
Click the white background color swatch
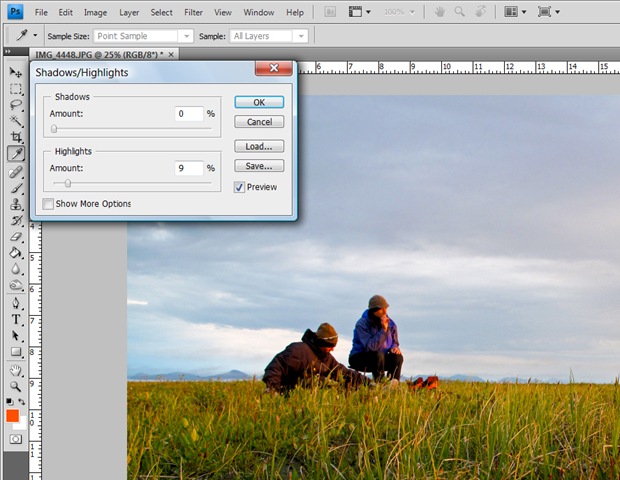click(21, 425)
